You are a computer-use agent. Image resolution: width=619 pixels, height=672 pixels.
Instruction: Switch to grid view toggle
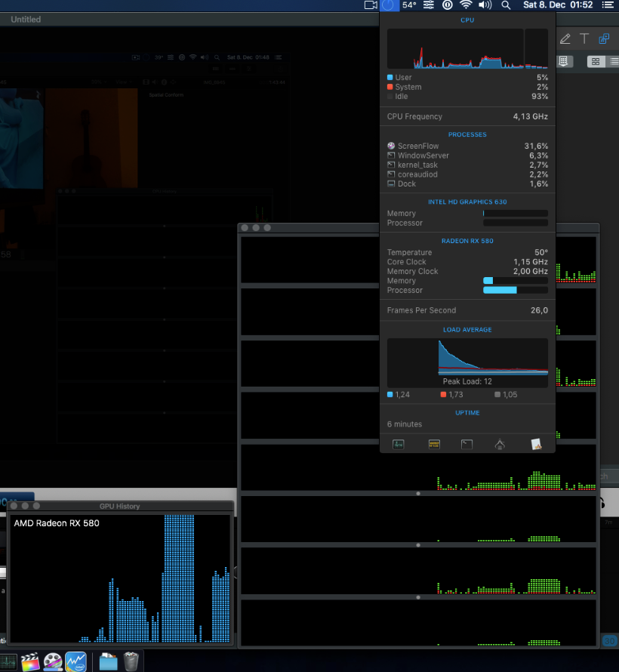click(x=596, y=61)
